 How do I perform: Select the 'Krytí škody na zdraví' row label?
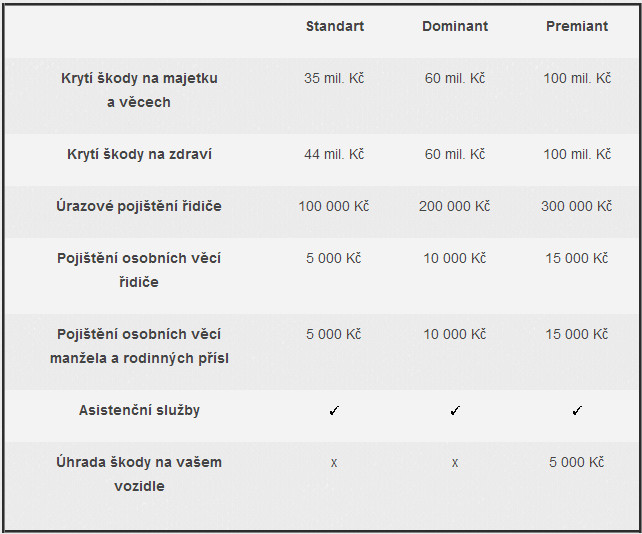pos(139,154)
